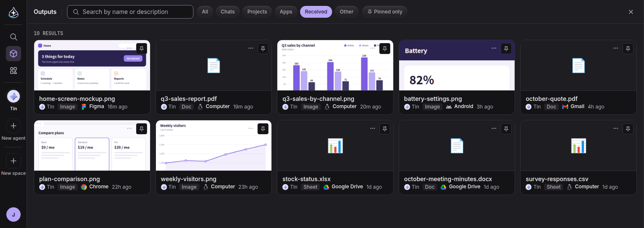Close the Outputs panel
The height and width of the screenshot is (228, 644).
tap(631, 12)
